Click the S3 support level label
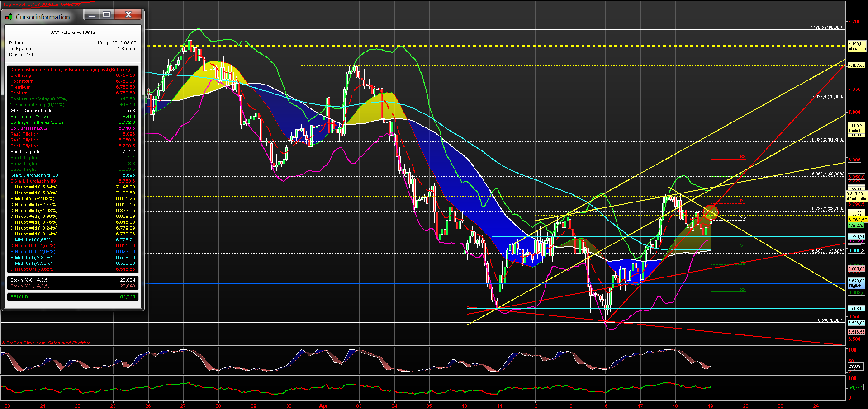Viewport: 868px width, 409px height. click(743, 290)
